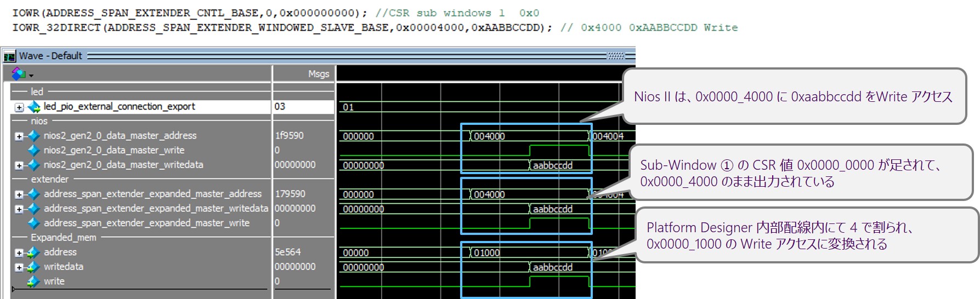Click the green-arrow icon beside Expanded_mem write
980x299 pixels.
(x=34, y=281)
